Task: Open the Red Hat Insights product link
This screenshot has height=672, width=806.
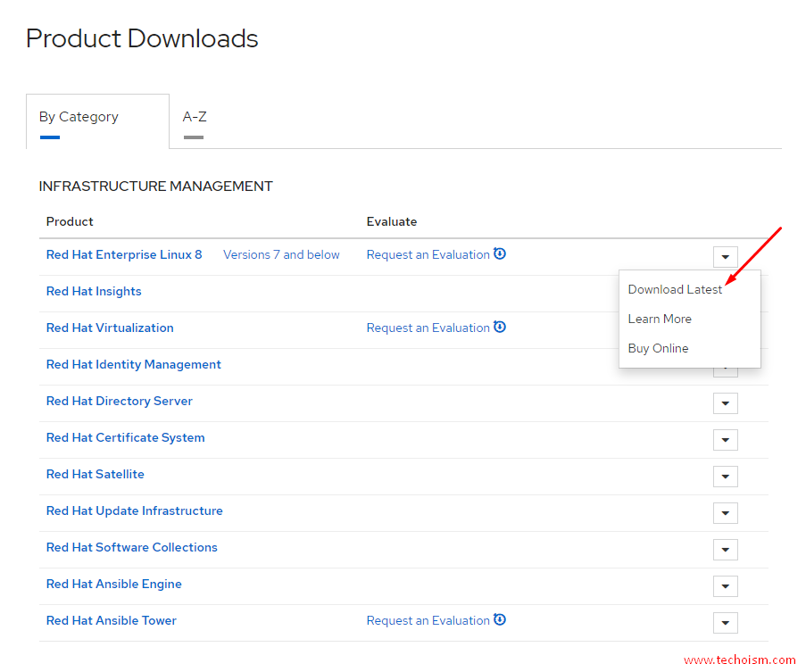Action: point(94,291)
